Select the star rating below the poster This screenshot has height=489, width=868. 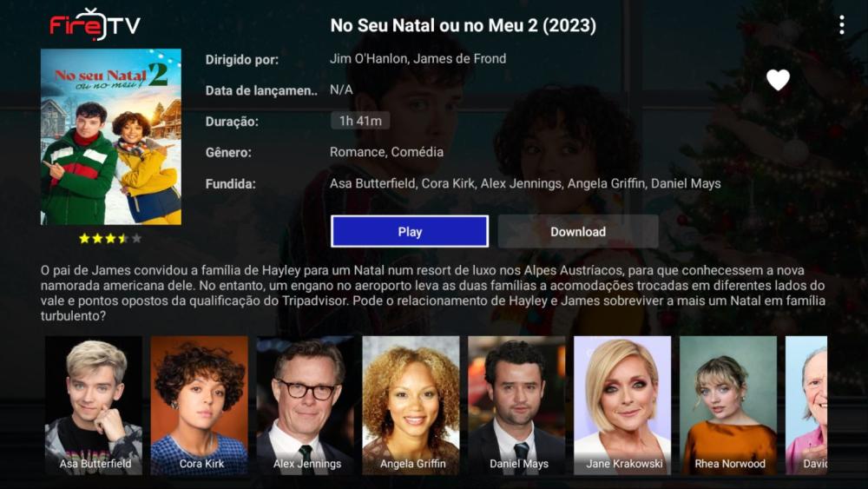[110, 239]
